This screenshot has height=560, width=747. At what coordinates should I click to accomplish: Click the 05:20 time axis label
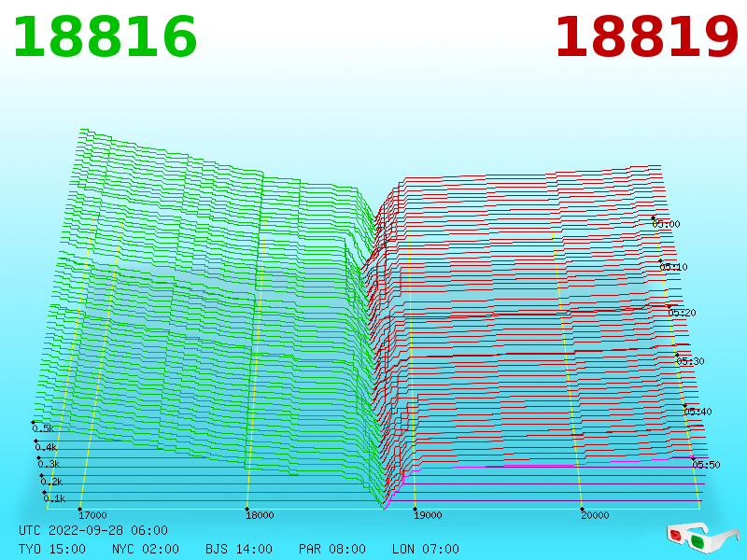[683, 313]
